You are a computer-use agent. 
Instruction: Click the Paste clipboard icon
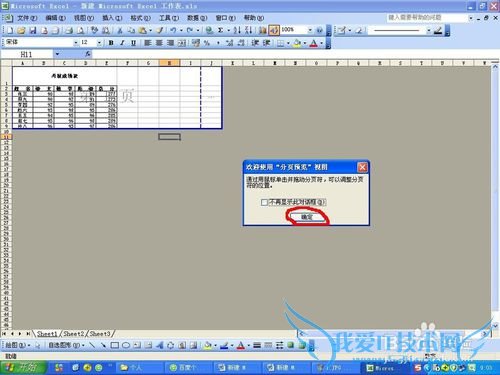click(x=142, y=31)
